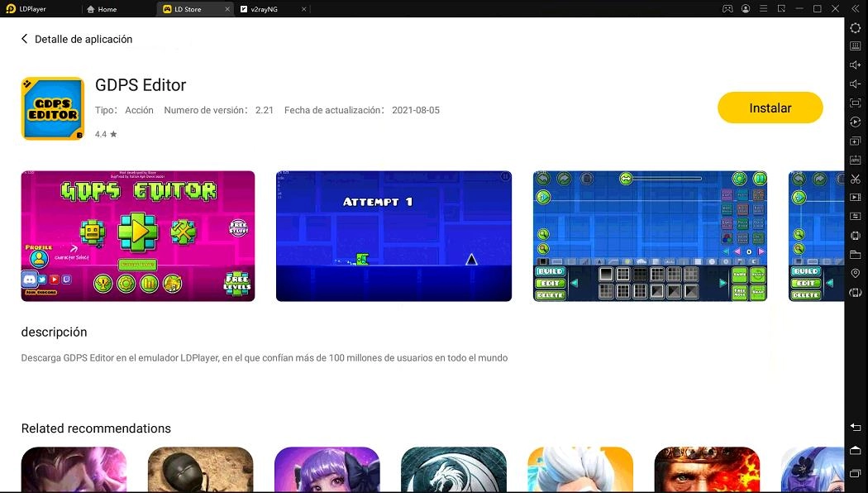Click the Related recommendations heading
Image resolution: width=868 pixels, height=493 pixels.
tap(96, 428)
